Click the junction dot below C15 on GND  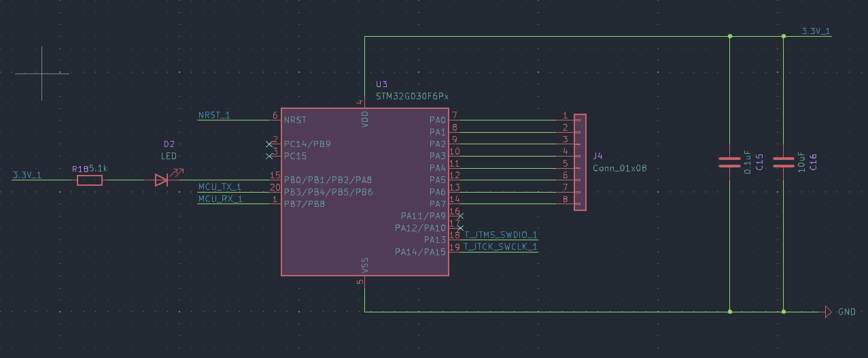pos(730,312)
